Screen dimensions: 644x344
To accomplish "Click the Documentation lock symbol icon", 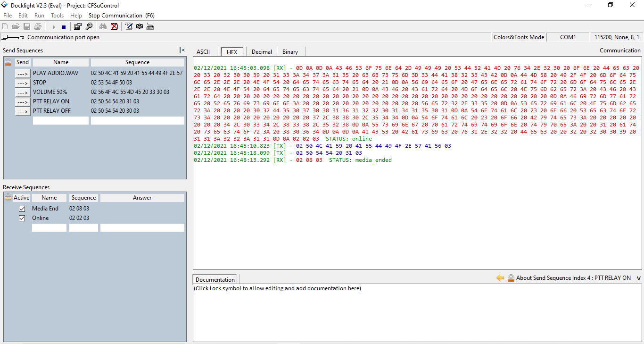I will pos(511,278).
